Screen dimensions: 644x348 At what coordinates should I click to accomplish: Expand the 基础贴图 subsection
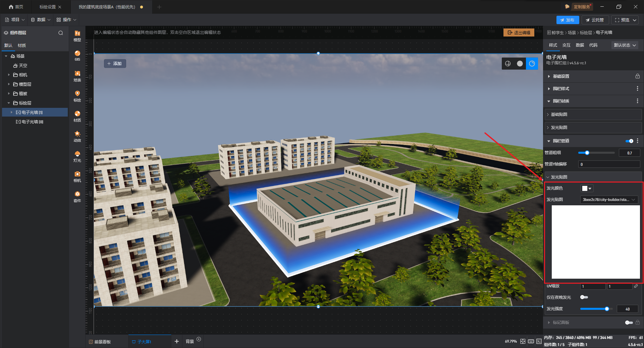point(593,115)
